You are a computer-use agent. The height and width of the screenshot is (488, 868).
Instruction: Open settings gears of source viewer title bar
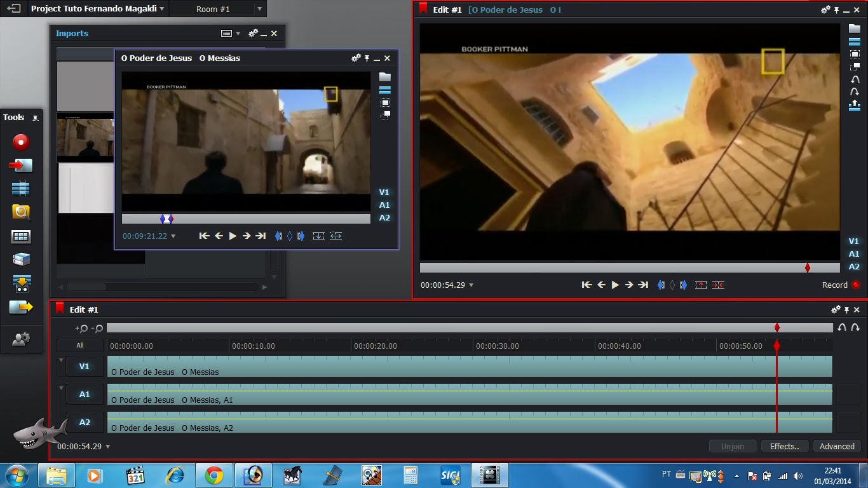coord(356,58)
